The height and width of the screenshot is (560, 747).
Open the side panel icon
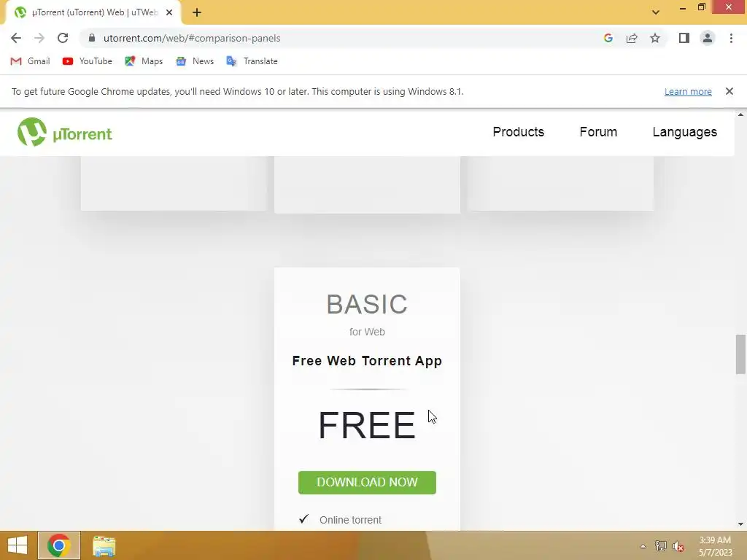[x=684, y=38]
